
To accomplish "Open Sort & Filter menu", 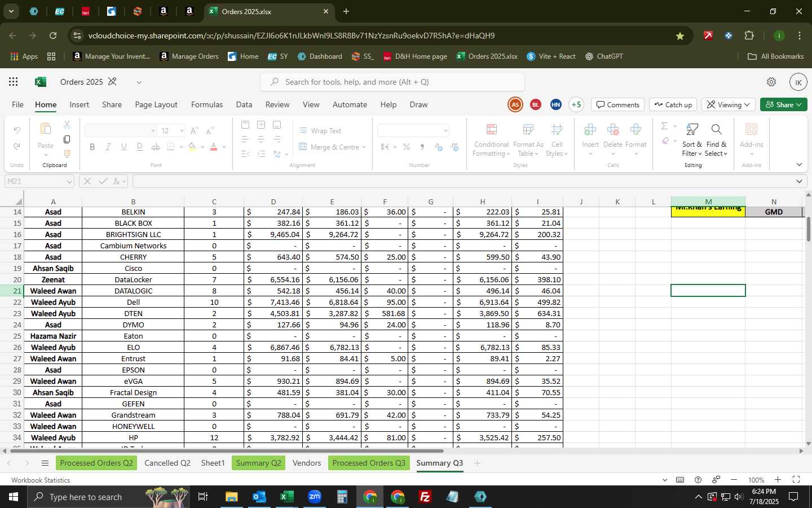I will (x=692, y=141).
